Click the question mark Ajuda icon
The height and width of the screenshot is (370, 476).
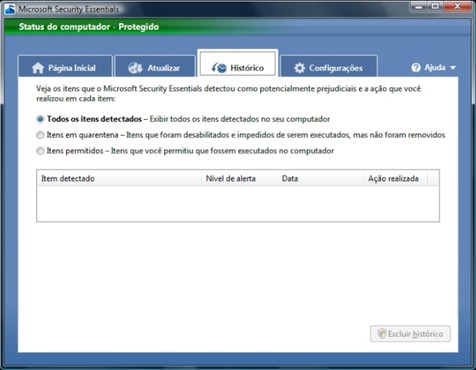[416, 68]
